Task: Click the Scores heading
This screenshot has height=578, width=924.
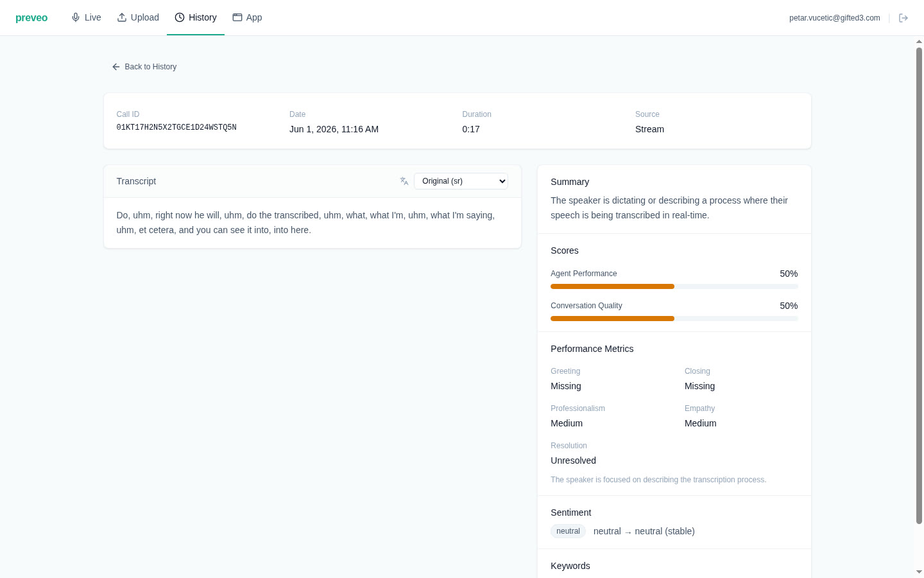Action: [x=565, y=250]
